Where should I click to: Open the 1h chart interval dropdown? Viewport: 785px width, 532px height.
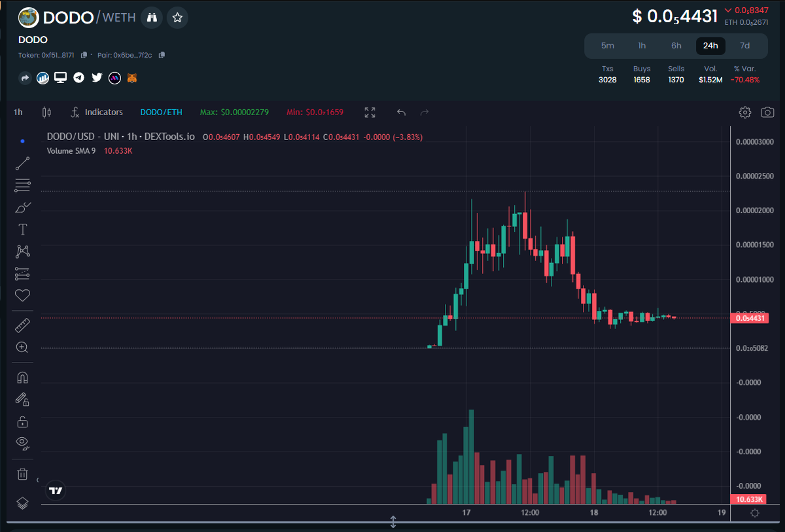pyautogui.click(x=18, y=112)
